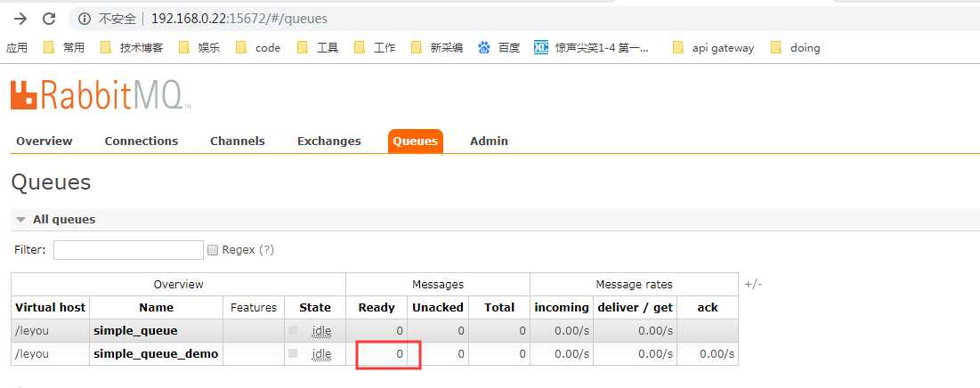
Task: Open the 技术博客 bookmarks folder
Action: click(132, 47)
